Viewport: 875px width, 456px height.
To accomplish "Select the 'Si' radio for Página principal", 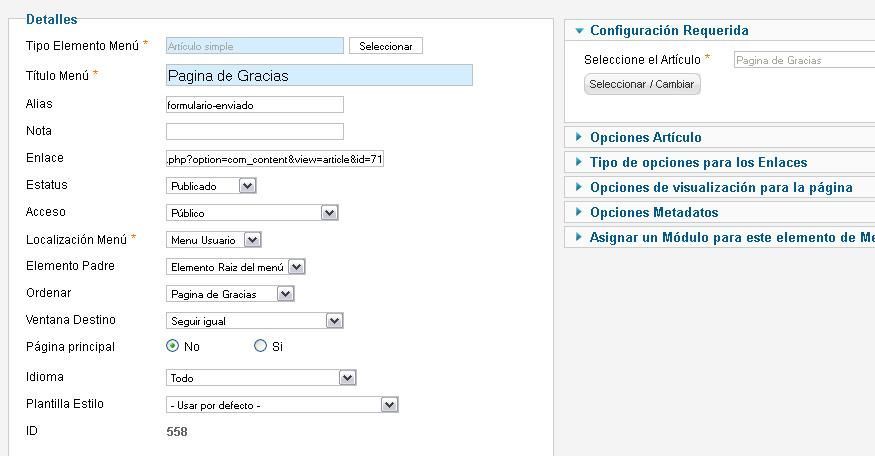I will (x=260, y=346).
